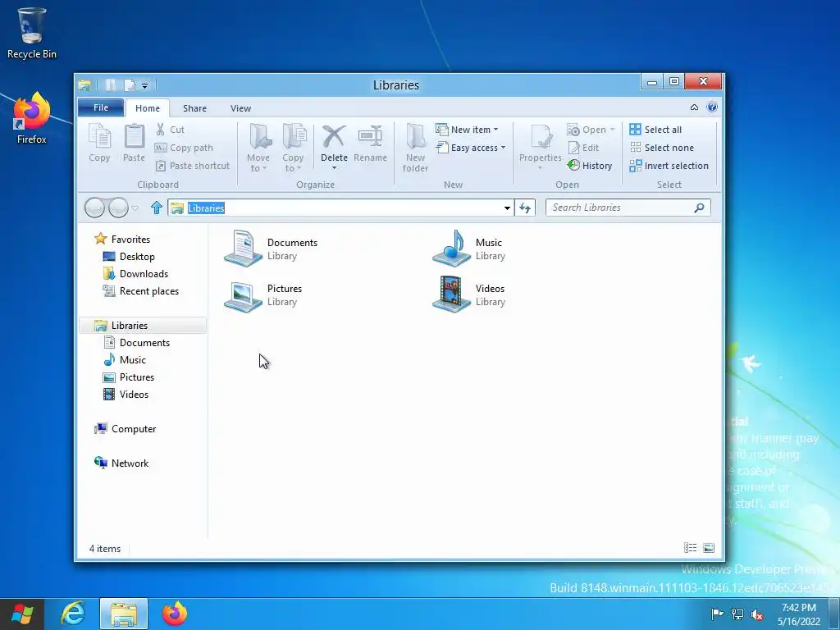Select the Videos library icon
This screenshot has width=840, height=630.
tap(452, 294)
